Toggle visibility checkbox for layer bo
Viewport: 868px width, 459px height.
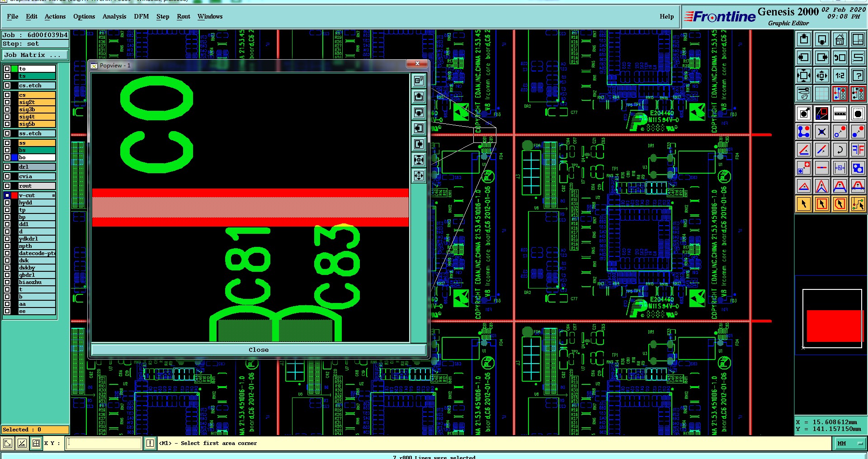[7, 157]
